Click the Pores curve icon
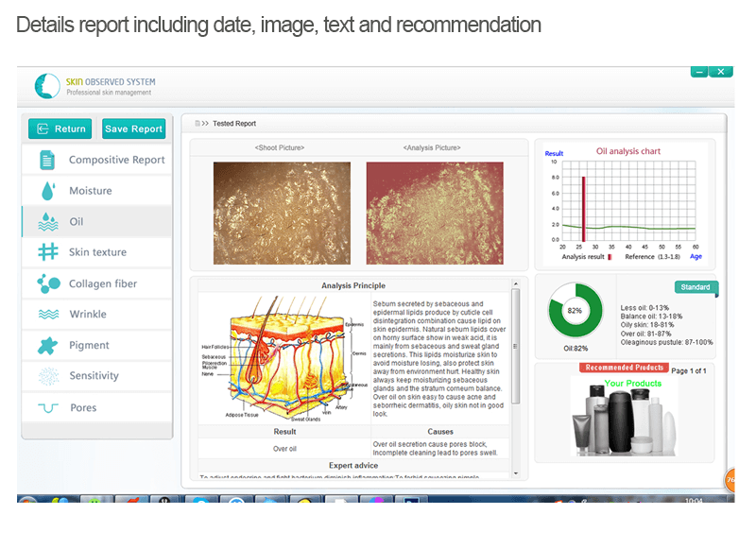This screenshot has width=756, height=549. [x=48, y=408]
